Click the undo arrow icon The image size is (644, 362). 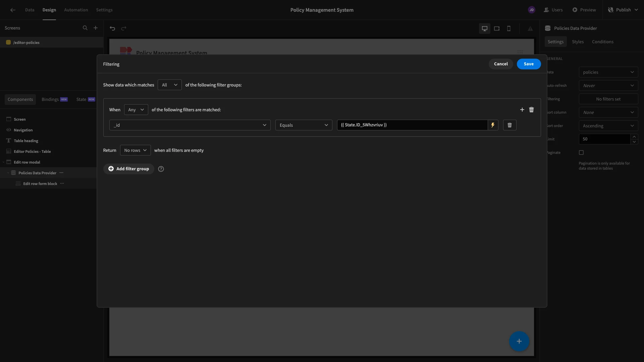[112, 28]
